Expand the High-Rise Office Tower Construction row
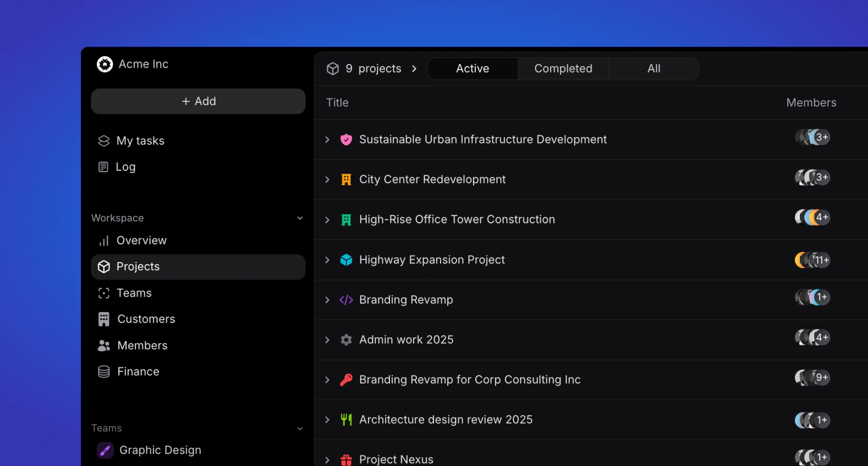The height and width of the screenshot is (466, 868). pyautogui.click(x=327, y=220)
